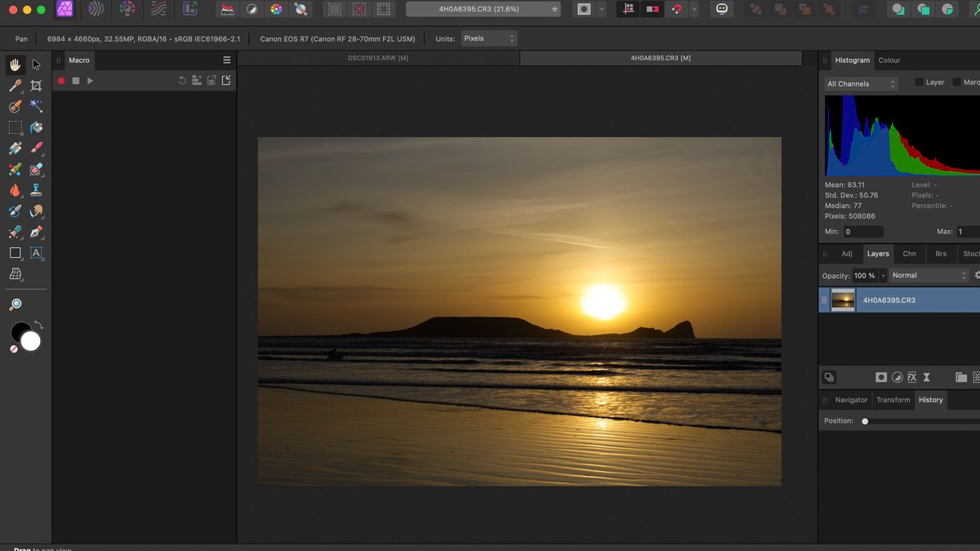980x551 pixels.
Task: Select the Rectangle shape tool
Action: [15, 253]
